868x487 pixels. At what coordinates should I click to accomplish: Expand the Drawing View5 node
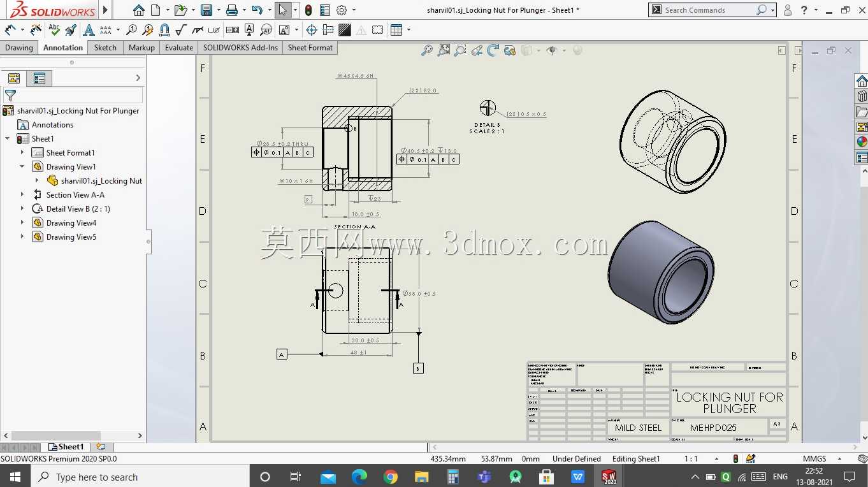pos(22,237)
